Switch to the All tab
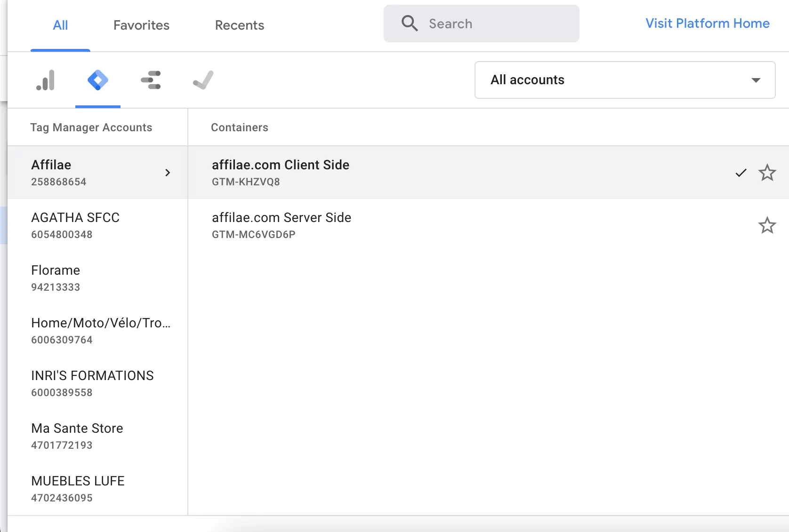 tap(60, 25)
